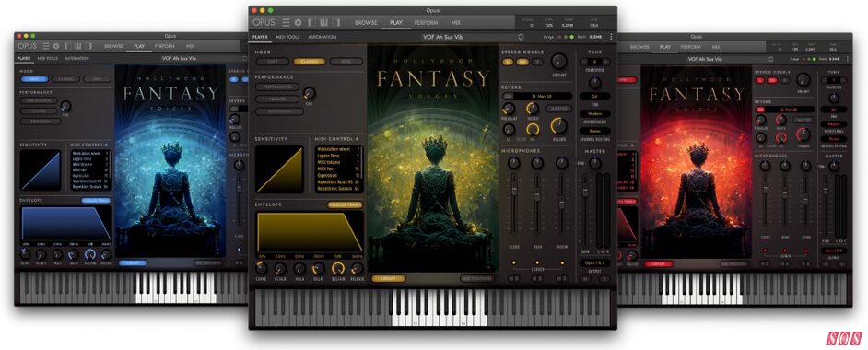Viewport: 868px width, 350px height.
Task: Open settings gear in center Opus window
Action: (298, 23)
